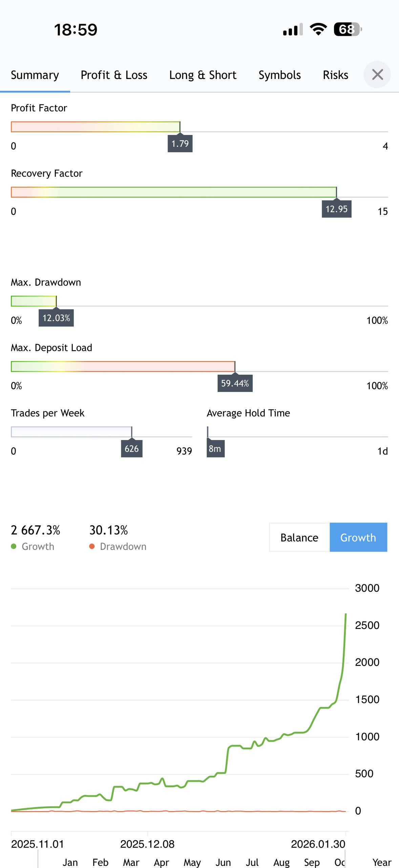Close the statistics panel with X icon
Image resolution: width=399 pixels, height=868 pixels.
(x=377, y=75)
